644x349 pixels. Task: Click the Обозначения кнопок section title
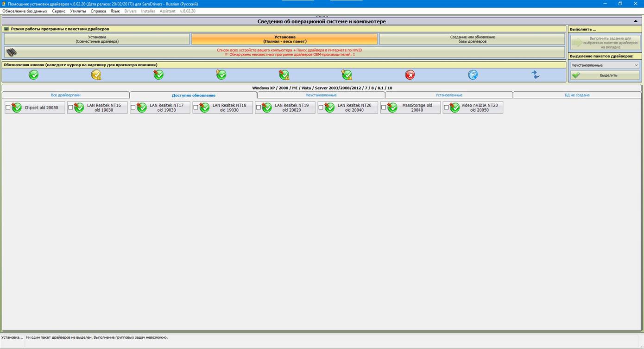click(80, 65)
